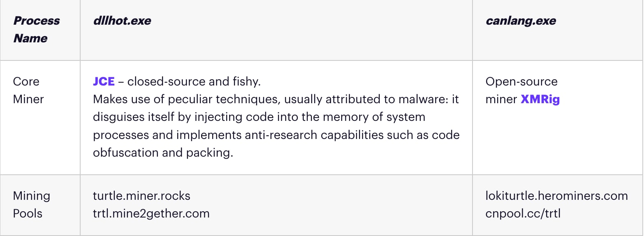This screenshot has width=644, height=236.
Task: Open the XMRig hyperlink
Action: [540, 99]
